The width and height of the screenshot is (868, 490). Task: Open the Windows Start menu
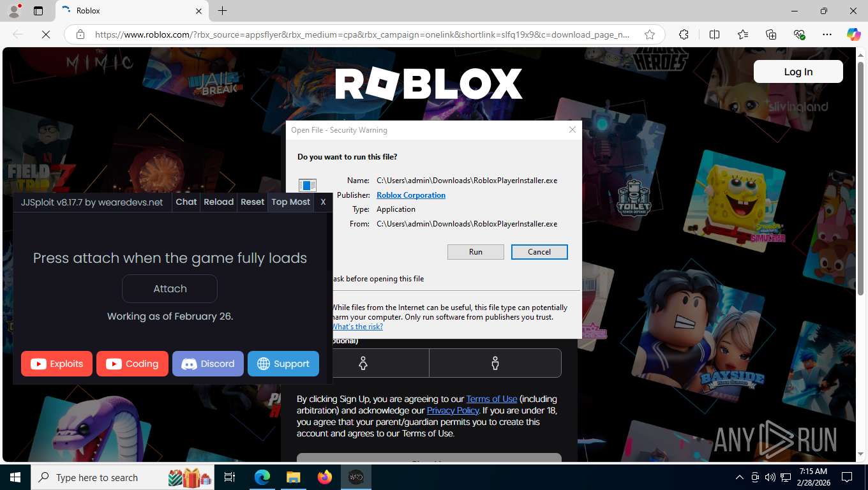[x=15, y=477]
